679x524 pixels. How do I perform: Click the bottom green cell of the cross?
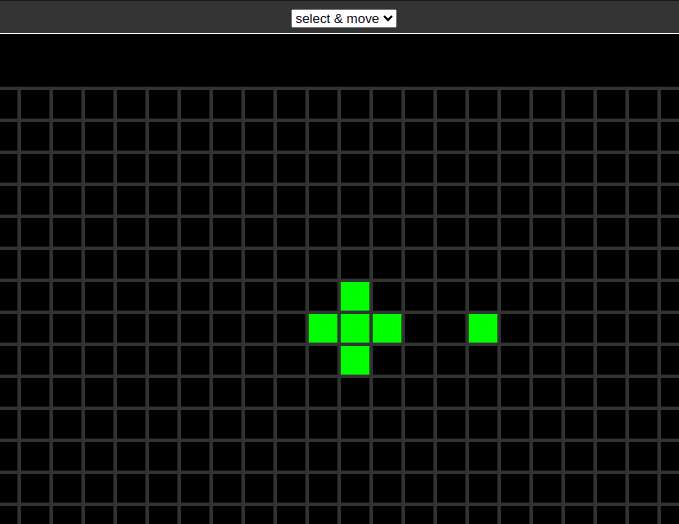[x=355, y=360]
